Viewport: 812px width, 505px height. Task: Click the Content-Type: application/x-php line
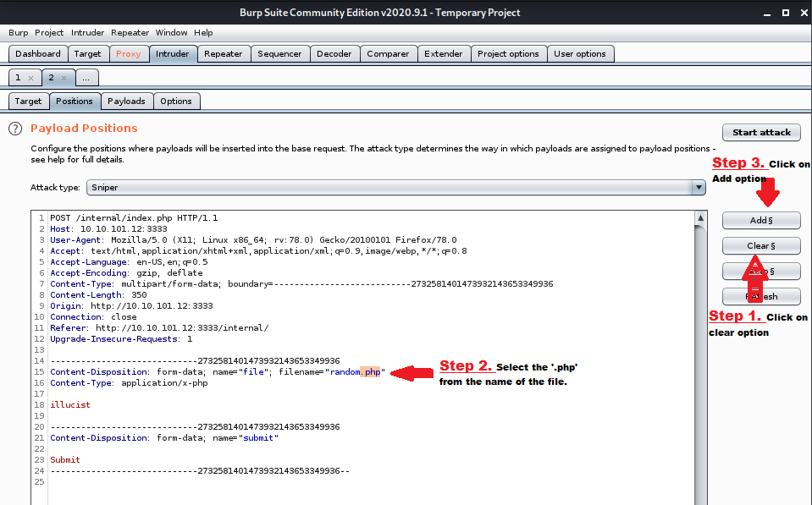click(x=129, y=383)
